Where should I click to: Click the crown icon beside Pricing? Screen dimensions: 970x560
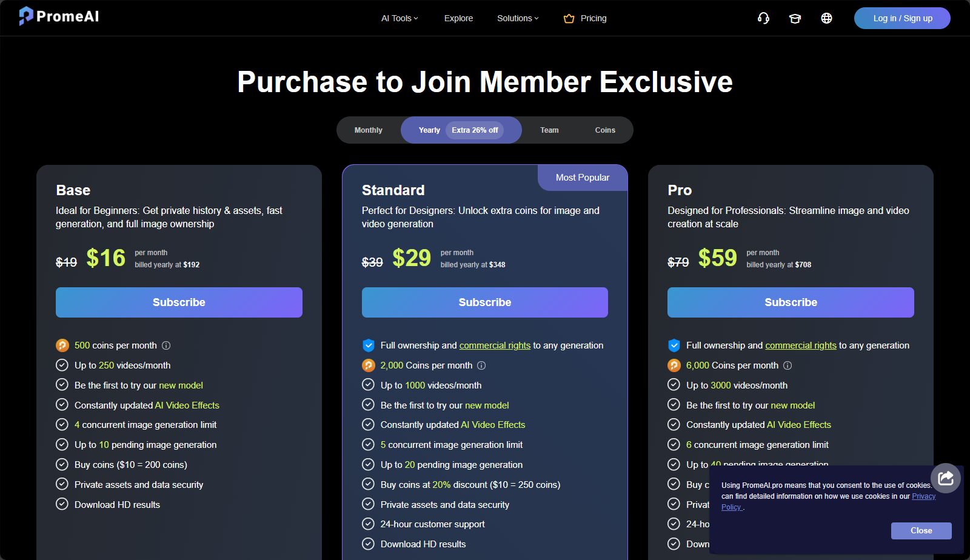569,18
